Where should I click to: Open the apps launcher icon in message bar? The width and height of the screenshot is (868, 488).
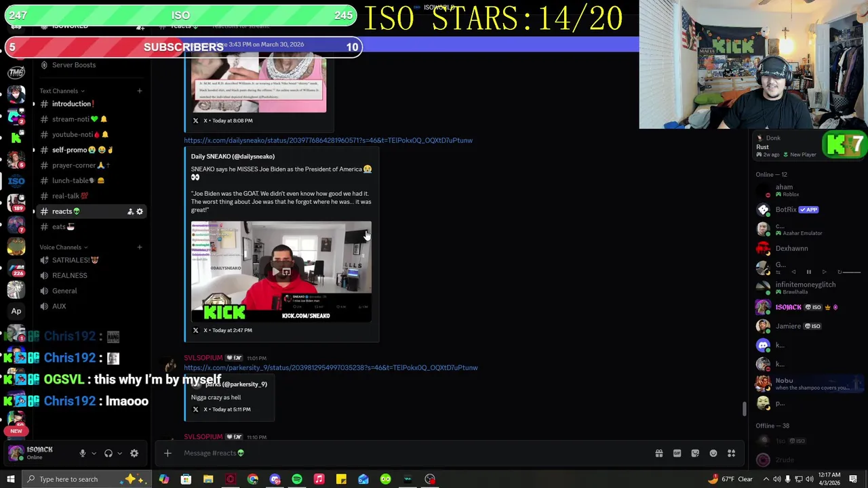(x=732, y=453)
